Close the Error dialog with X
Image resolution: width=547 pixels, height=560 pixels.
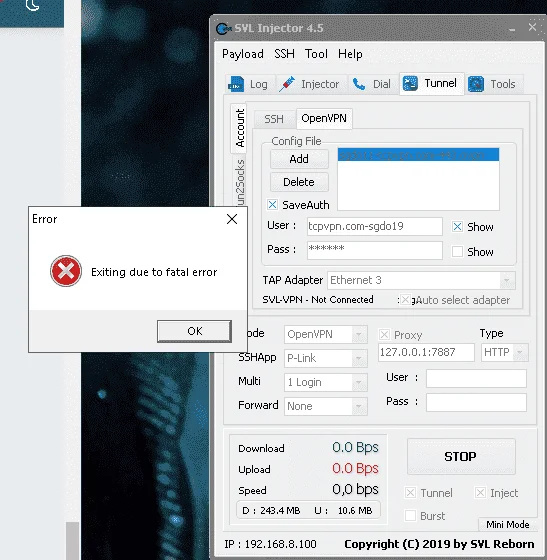(232, 219)
